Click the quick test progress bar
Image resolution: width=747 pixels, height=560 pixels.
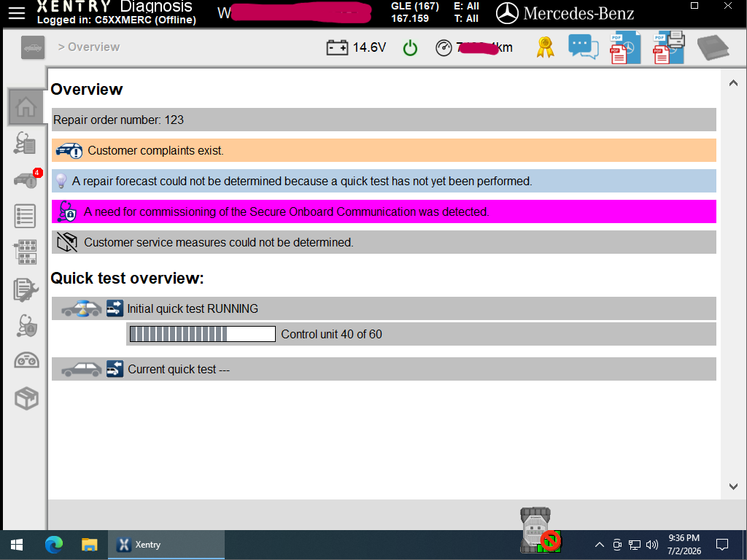203,334
